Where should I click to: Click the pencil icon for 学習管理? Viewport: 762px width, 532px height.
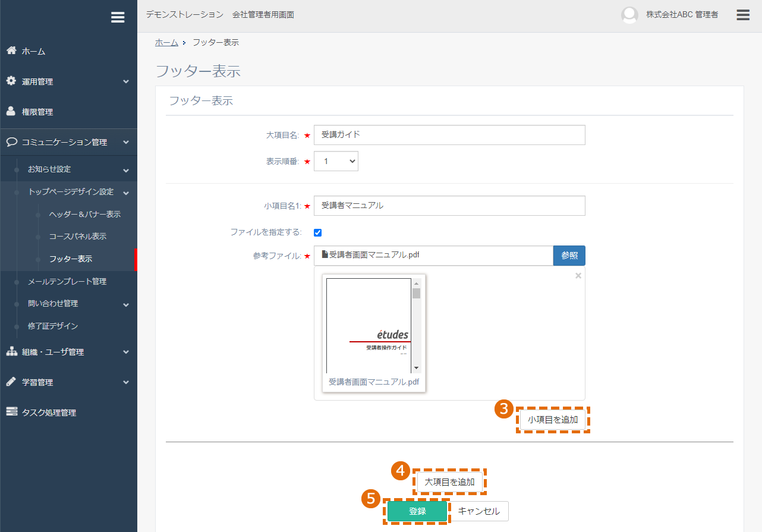pos(11,382)
